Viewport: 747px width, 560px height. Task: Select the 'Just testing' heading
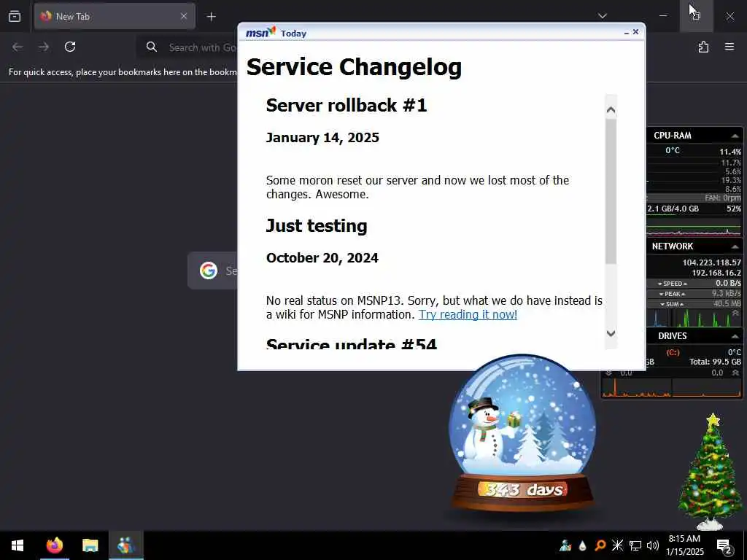point(317,226)
